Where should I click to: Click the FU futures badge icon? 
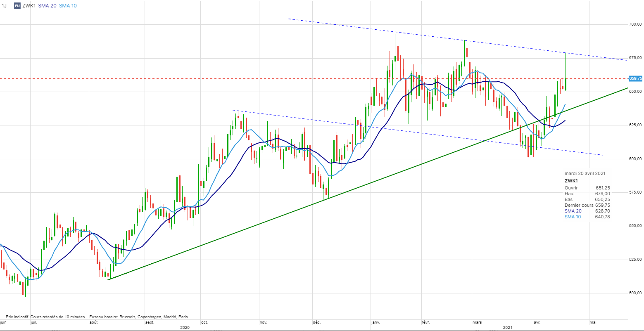point(17,6)
